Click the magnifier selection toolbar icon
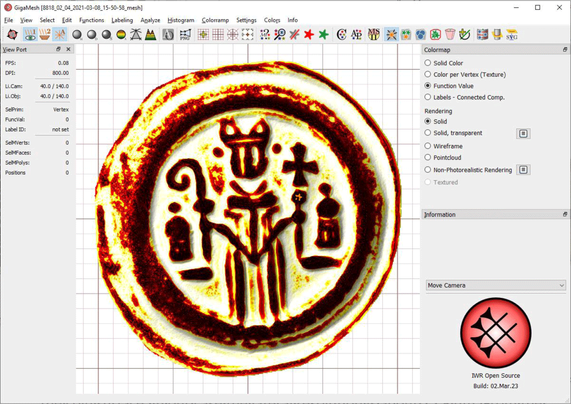The height and width of the screenshot is (404, 571). [x=280, y=35]
